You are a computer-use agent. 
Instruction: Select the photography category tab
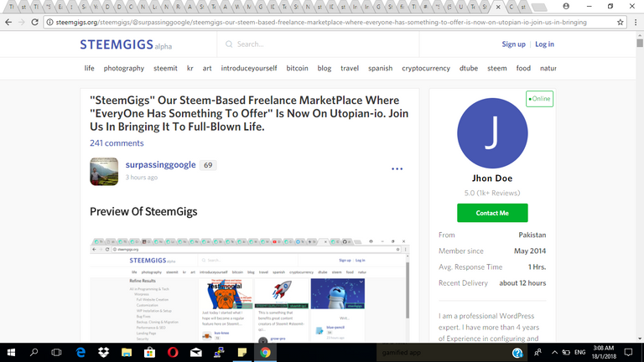123,68
